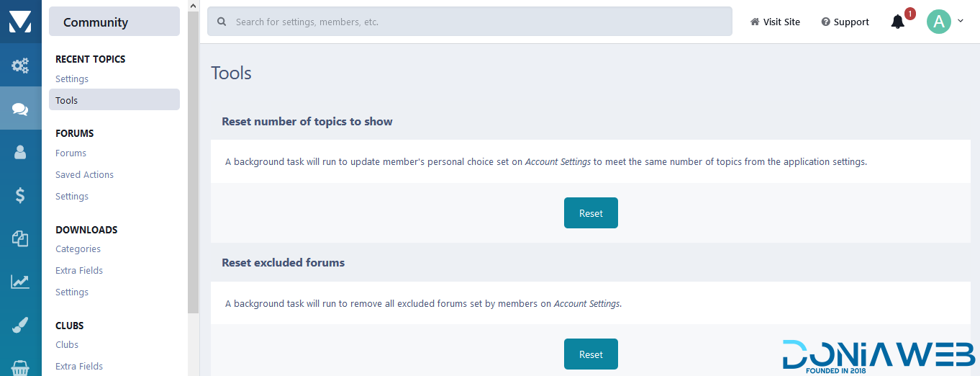This screenshot has height=376, width=980.
Task: Click the Visit Site link
Action: (x=775, y=22)
